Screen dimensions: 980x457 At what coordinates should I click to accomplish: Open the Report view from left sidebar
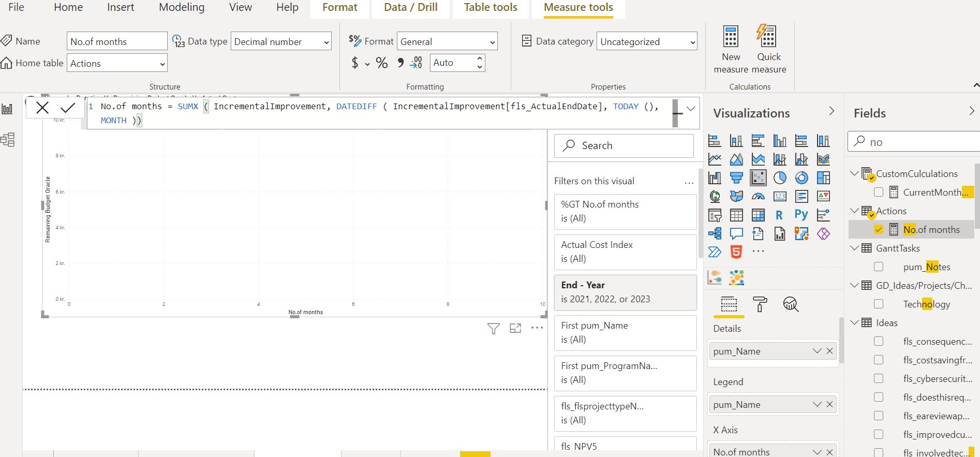8,109
